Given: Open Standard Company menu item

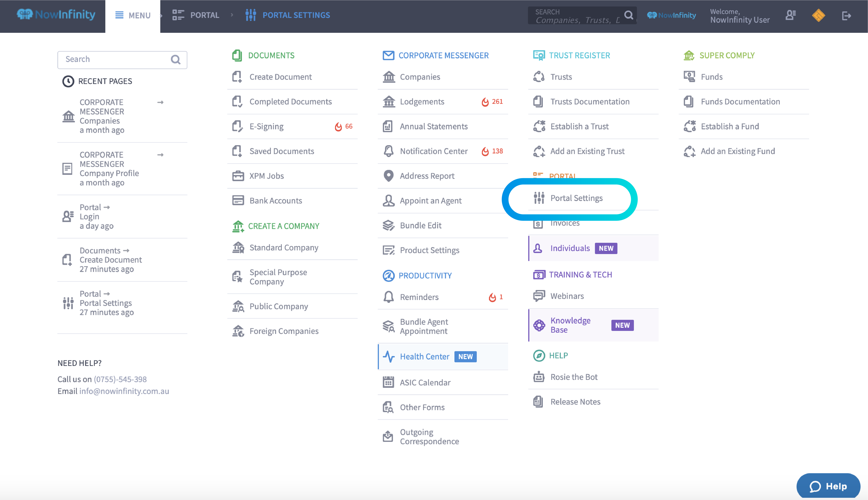Looking at the screenshot, I should pyautogui.click(x=292, y=248).
